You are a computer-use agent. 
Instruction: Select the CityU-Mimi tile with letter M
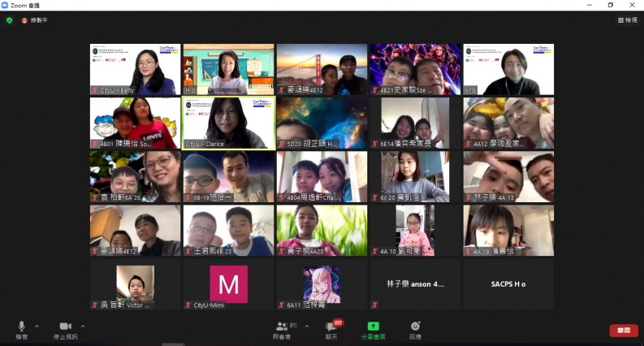coord(228,284)
